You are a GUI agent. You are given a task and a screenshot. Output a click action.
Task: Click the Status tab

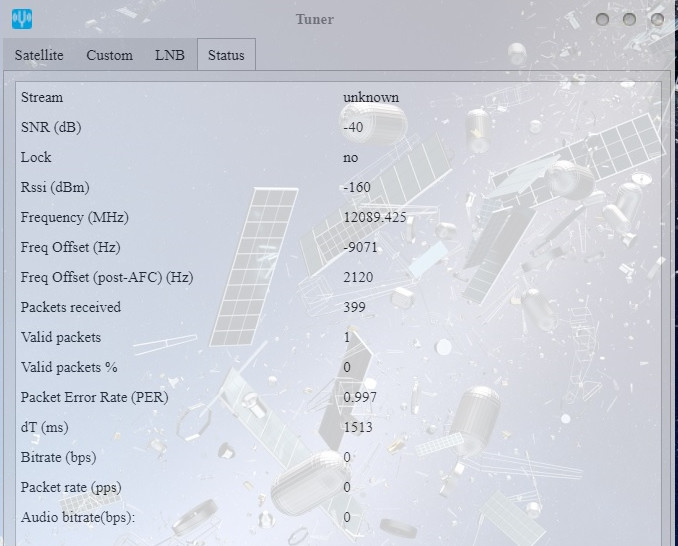pyautogui.click(x=226, y=55)
